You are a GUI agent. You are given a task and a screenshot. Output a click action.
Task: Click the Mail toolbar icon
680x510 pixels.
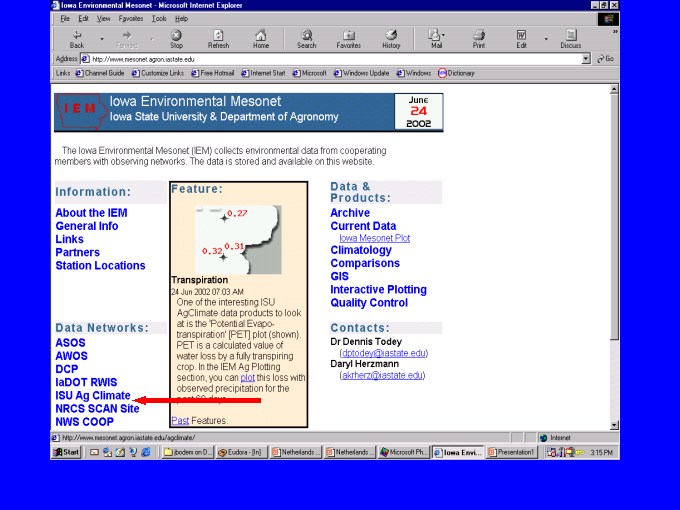point(436,39)
